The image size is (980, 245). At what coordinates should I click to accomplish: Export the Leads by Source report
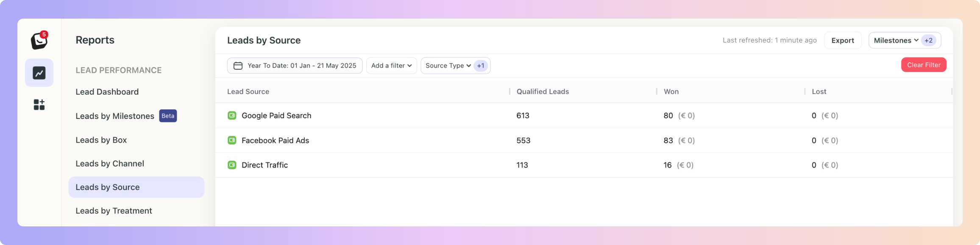click(843, 41)
